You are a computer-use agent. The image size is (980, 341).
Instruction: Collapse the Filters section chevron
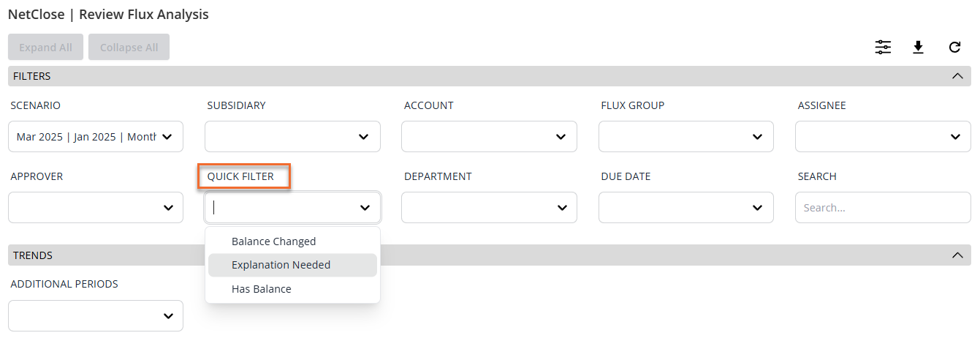pos(957,76)
